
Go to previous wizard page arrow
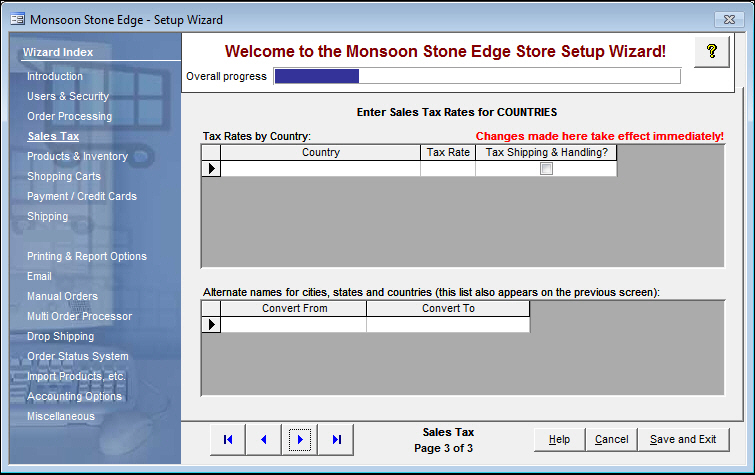(264, 439)
